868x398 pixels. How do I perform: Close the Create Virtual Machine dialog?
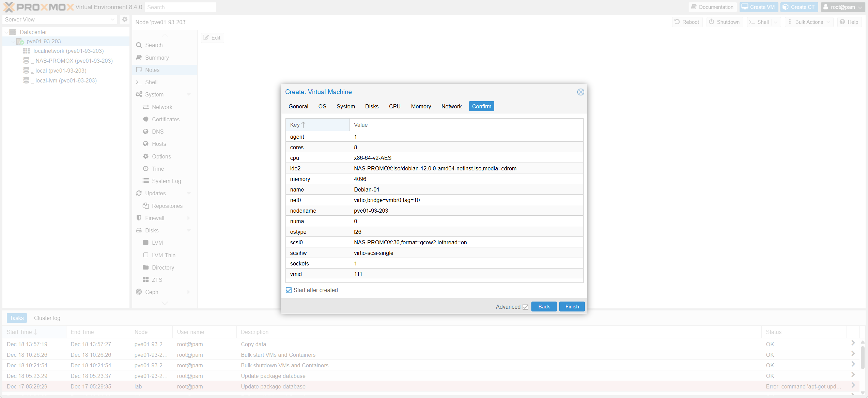[x=580, y=92]
